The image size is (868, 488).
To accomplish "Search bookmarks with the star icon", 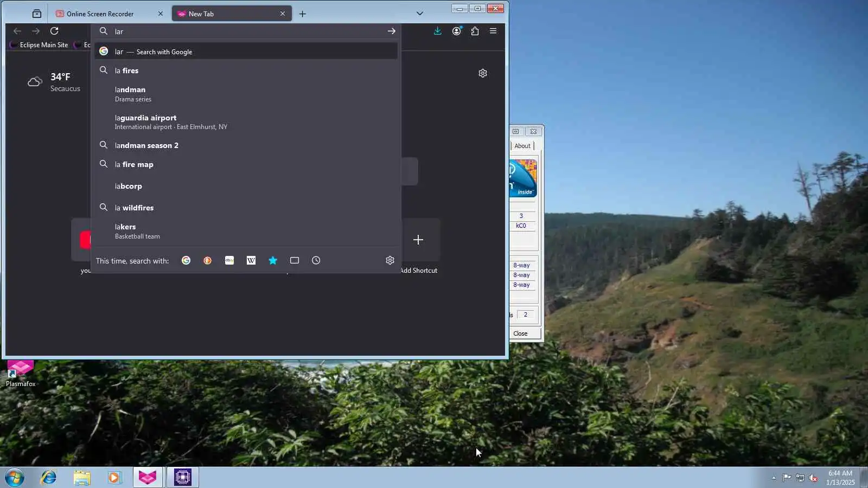I will click(273, 261).
